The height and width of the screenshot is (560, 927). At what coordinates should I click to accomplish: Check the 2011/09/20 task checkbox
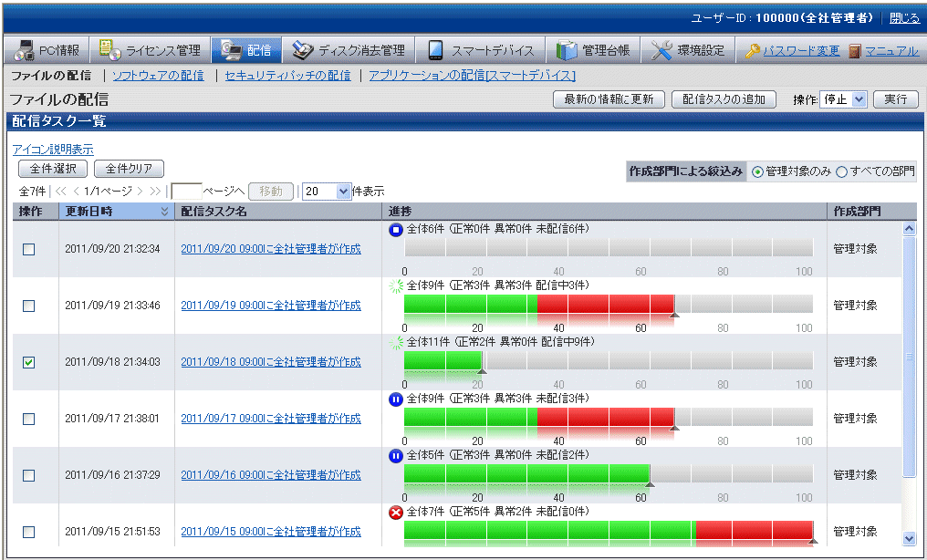pyautogui.click(x=29, y=249)
